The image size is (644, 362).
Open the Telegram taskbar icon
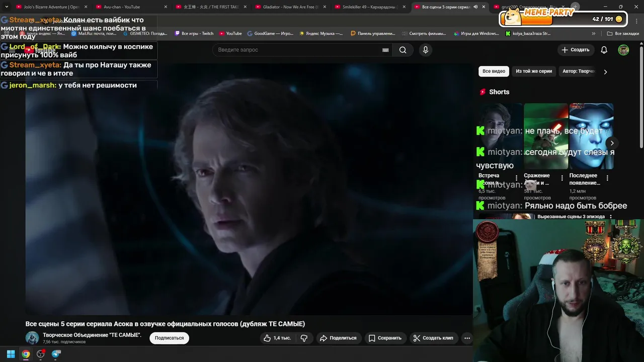[x=56, y=354]
